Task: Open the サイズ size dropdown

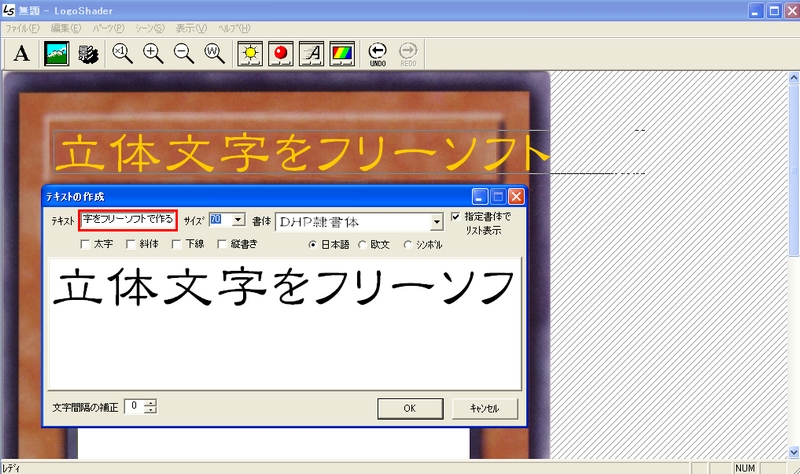Action: point(238,219)
